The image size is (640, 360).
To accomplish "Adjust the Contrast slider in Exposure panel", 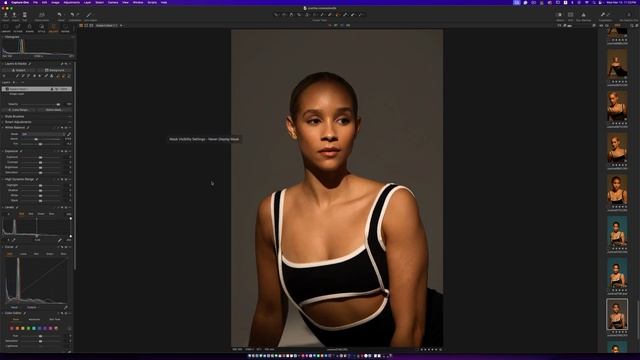I will [x=40, y=162].
